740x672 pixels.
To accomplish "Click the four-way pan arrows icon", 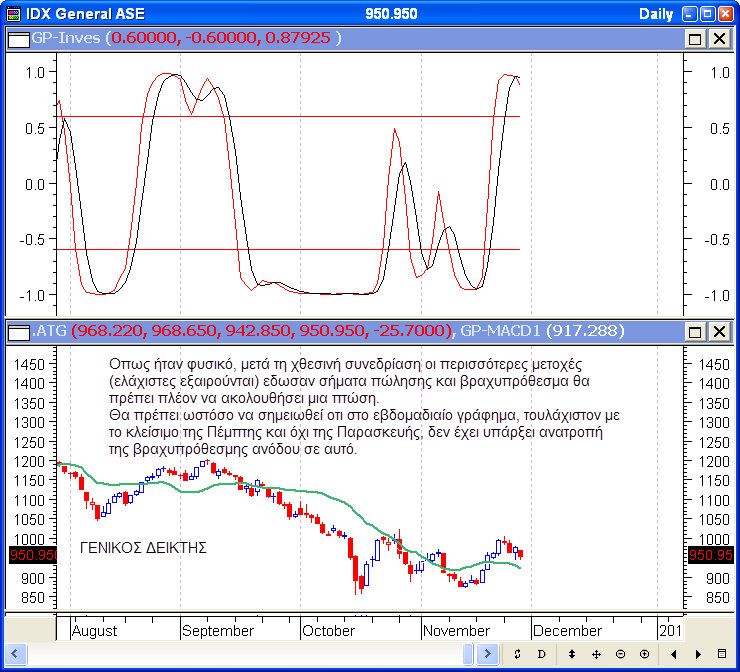I will click(x=596, y=654).
